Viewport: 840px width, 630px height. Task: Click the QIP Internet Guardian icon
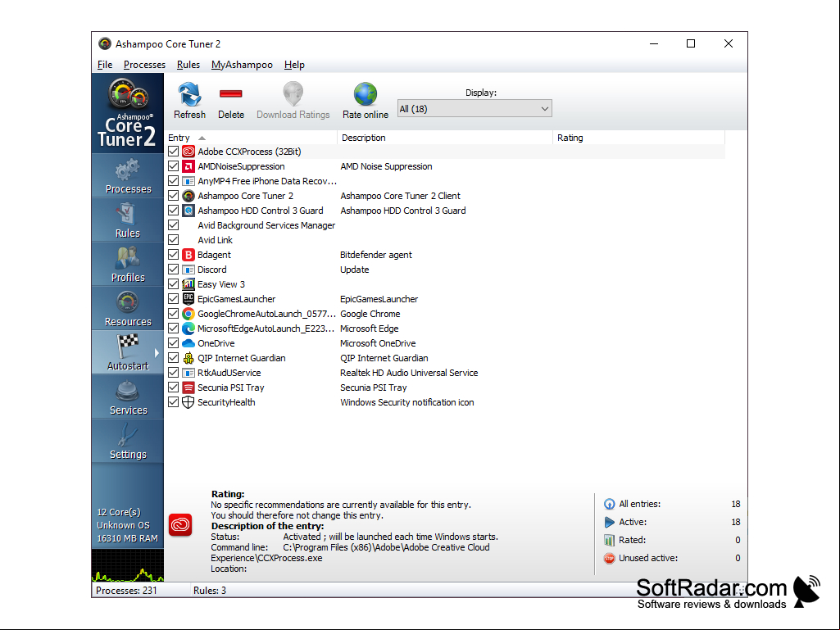point(188,358)
